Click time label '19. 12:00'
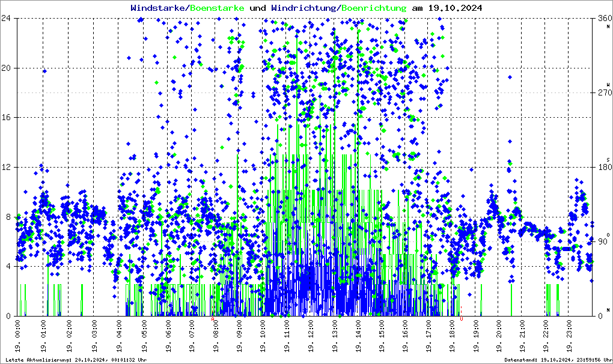613x364 pixels. (x=311, y=336)
